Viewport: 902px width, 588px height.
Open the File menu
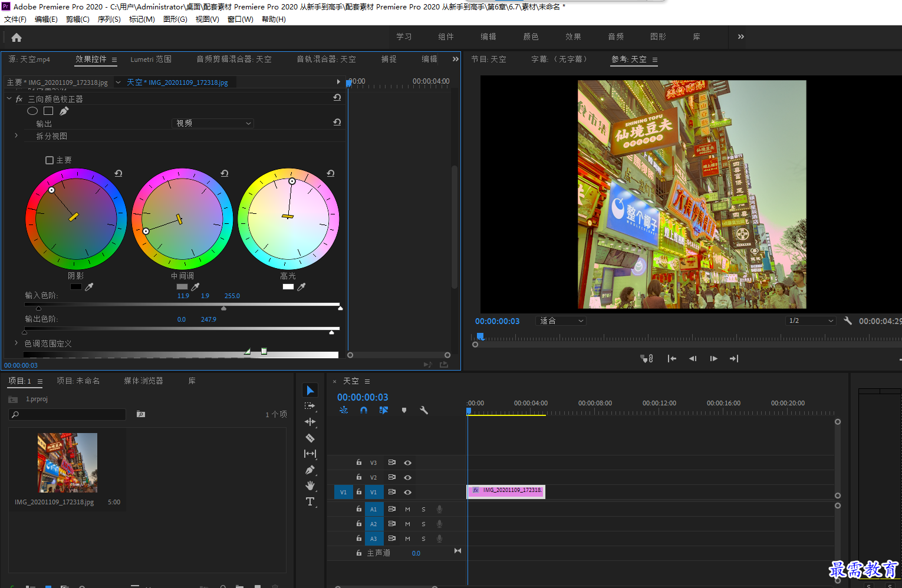pos(15,19)
